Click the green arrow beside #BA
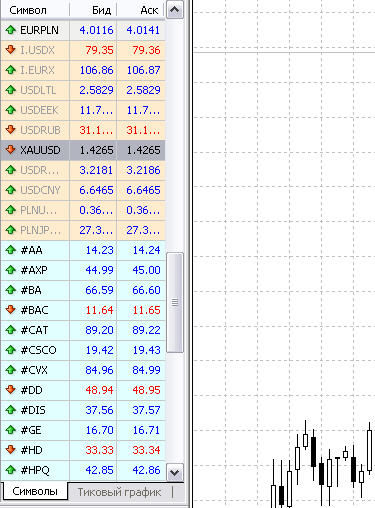 coord(11,290)
